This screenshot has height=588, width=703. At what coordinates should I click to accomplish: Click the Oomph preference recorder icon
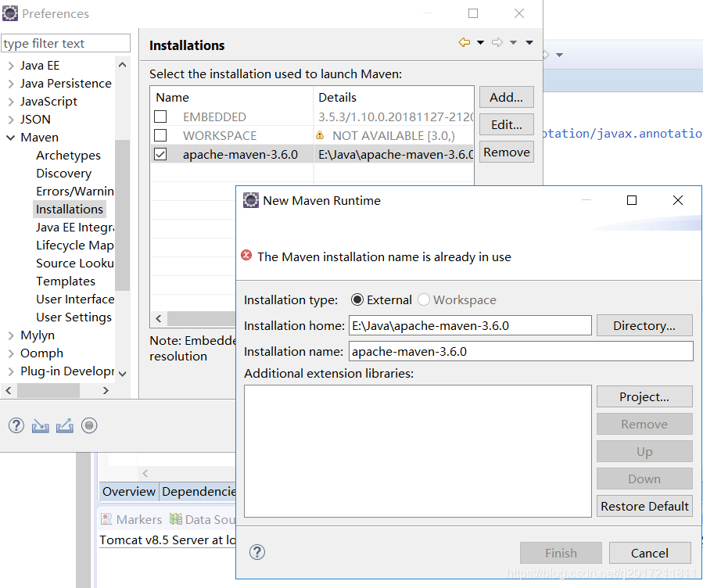click(89, 425)
